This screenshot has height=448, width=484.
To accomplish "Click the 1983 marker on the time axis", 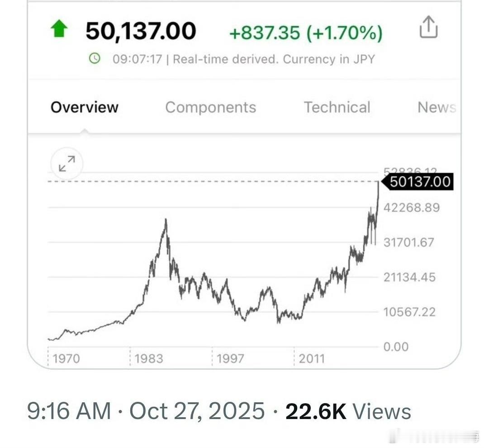I will click(148, 359).
